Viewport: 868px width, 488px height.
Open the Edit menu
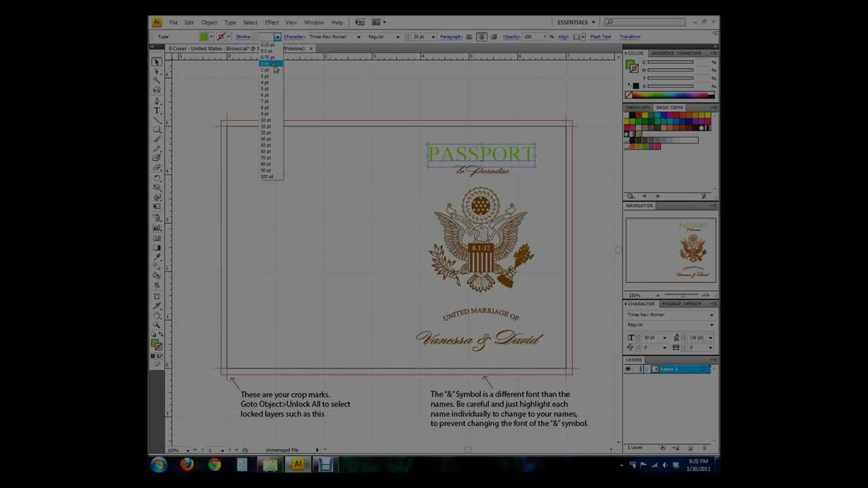189,22
